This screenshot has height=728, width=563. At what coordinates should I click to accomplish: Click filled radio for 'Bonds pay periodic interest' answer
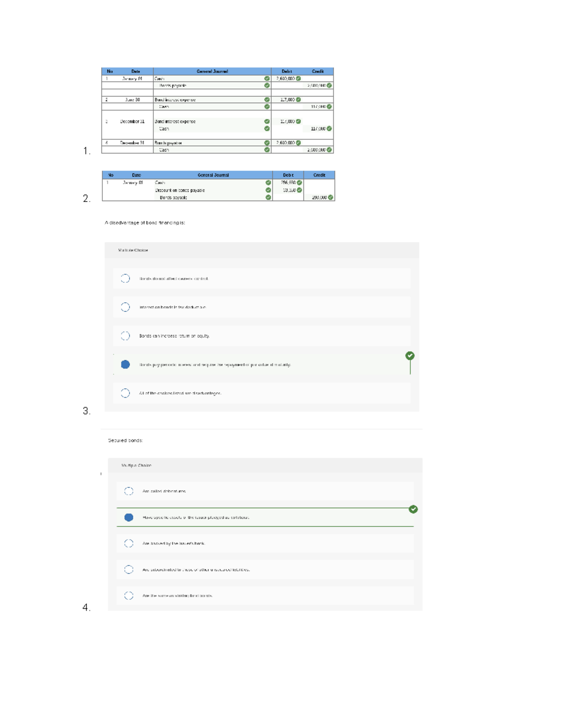click(125, 364)
